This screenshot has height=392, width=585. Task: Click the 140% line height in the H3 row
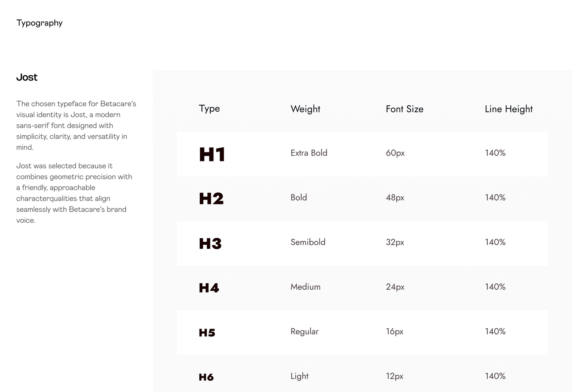click(495, 242)
